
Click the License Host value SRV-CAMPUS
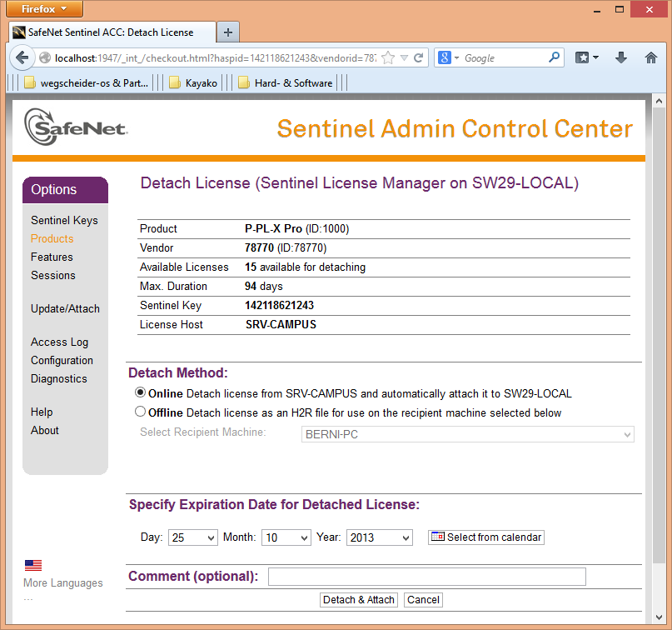pos(281,325)
